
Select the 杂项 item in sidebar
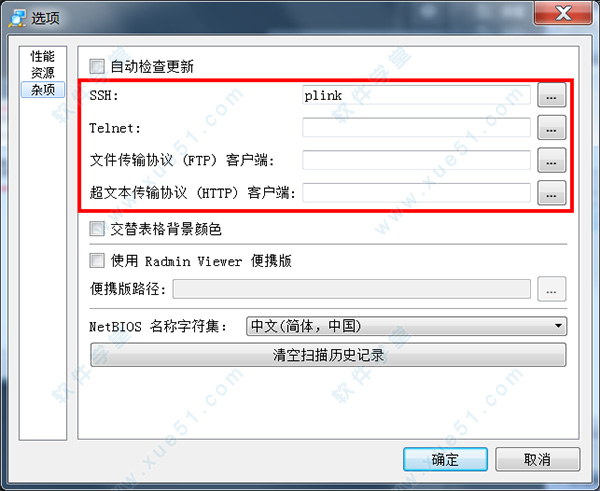pos(43,90)
